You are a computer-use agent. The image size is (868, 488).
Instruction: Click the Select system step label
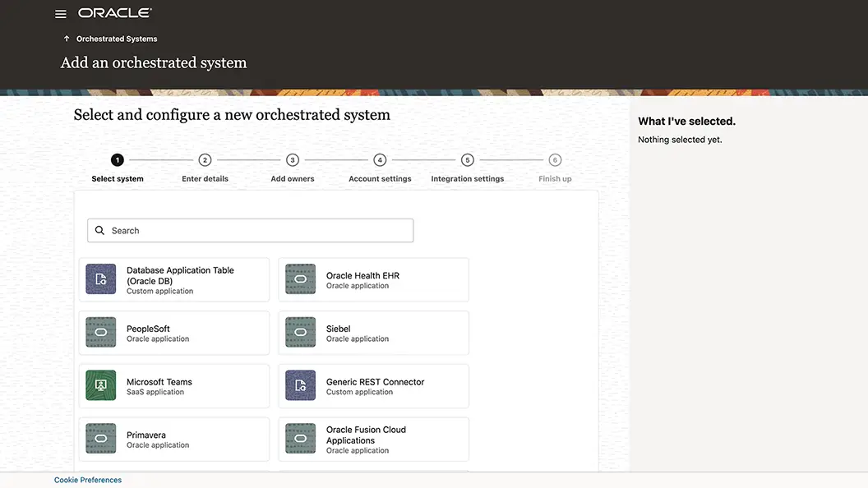tap(118, 179)
